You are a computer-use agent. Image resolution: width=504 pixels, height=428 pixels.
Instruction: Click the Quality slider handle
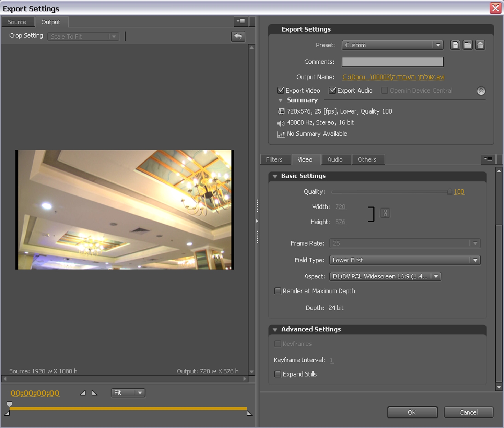[449, 192]
